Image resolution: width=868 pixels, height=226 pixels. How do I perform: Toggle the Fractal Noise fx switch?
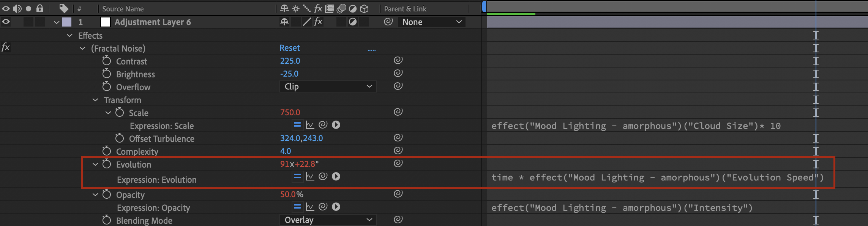[x=5, y=47]
